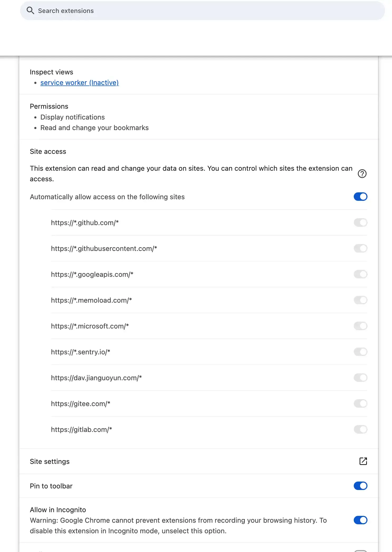Screen dimensions: 392x552
Task: Click the Site settings row
Action: (50, 461)
